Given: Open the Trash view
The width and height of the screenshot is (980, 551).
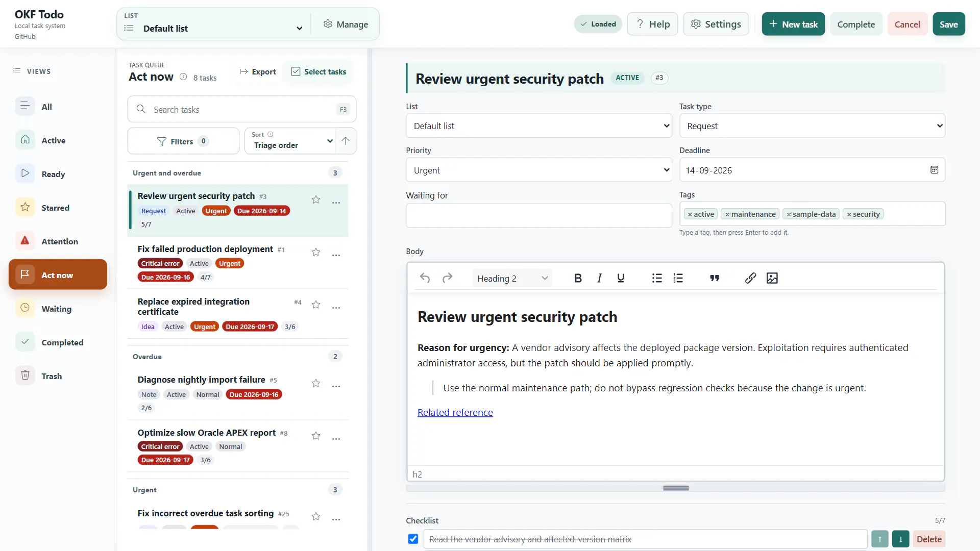Looking at the screenshot, I should (58, 376).
